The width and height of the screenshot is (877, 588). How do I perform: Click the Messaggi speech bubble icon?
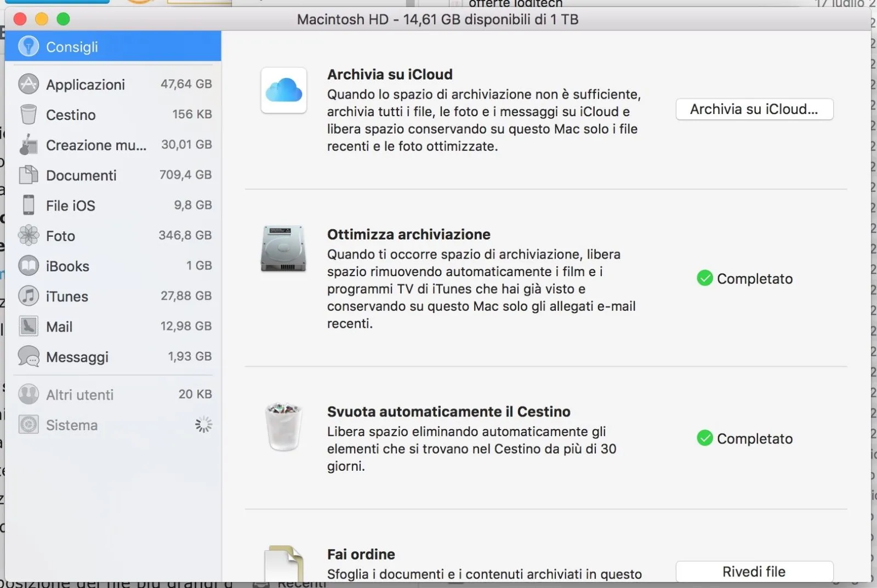coord(29,356)
